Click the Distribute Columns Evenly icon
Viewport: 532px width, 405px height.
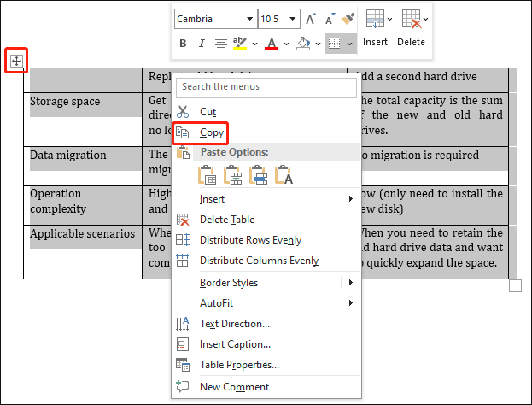(183, 261)
